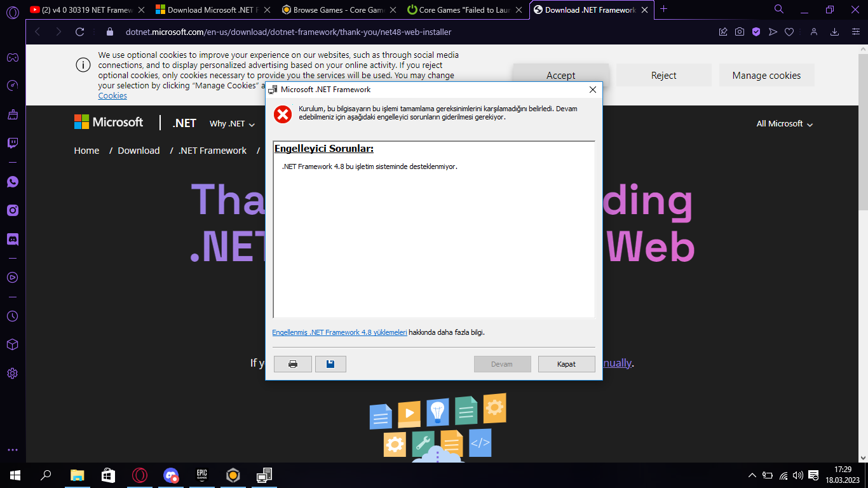This screenshot has height=488, width=868.
Task: Close the active Download .NET Framework tab
Action: [x=646, y=10]
